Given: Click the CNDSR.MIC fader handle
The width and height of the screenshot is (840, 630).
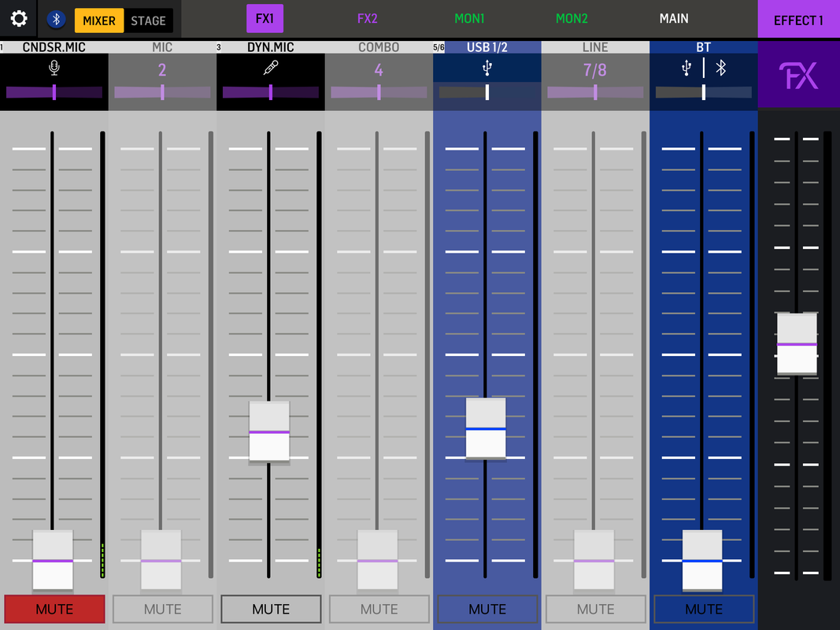Looking at the screenshot, I should tap(53, 561).
